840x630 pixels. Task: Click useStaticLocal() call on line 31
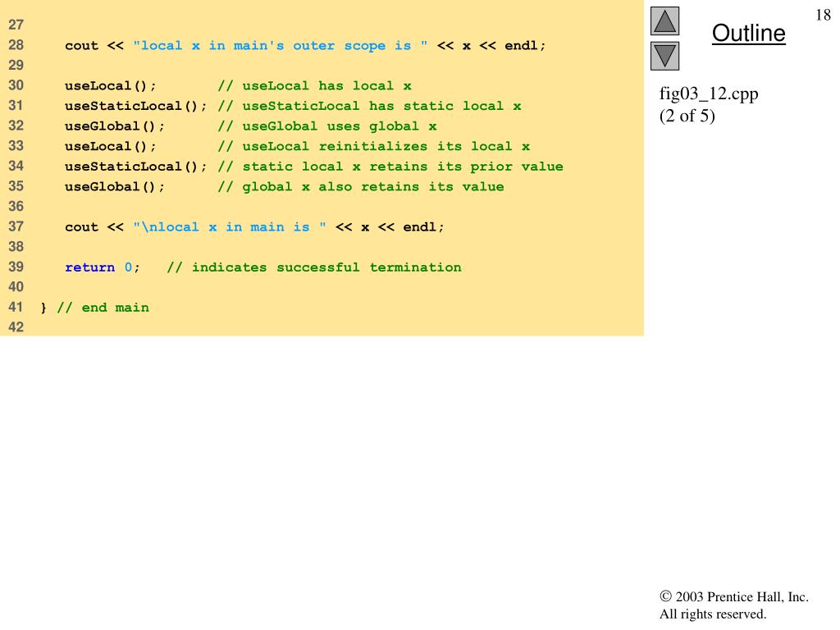[x=135, y=106]
